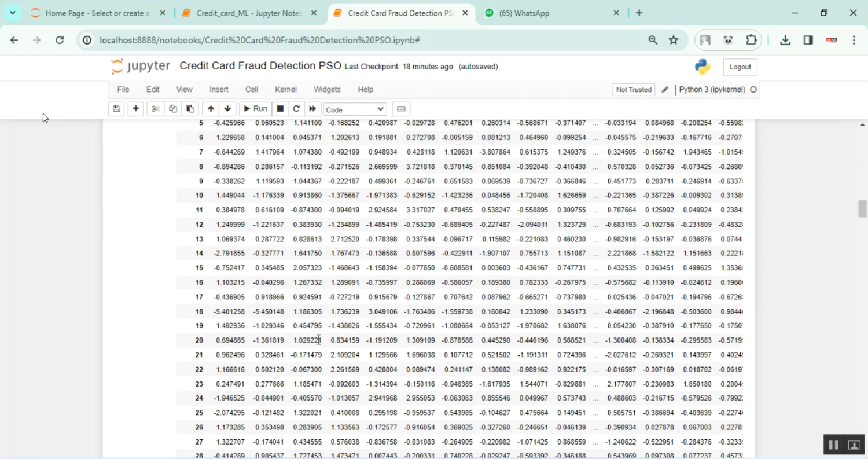Run the current cell with the Run button
The width and height of the screenshot is (868, 459).
click(254, 109)
